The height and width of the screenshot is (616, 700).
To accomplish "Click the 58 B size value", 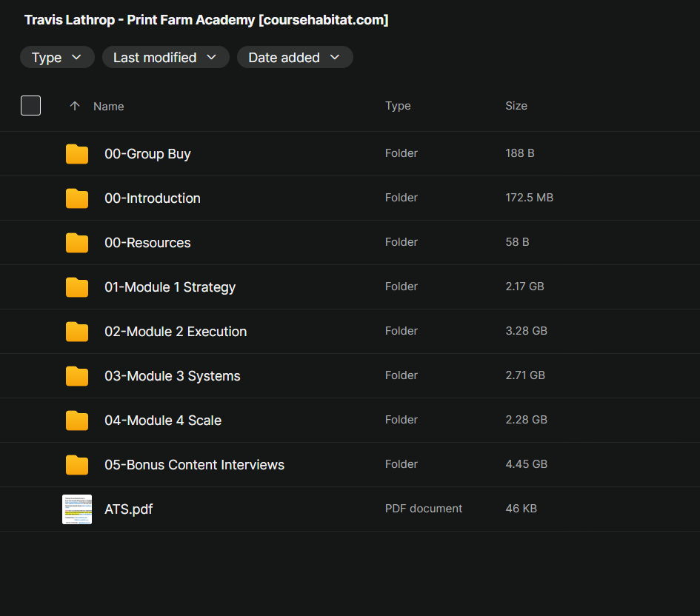I will coord(517,242).
